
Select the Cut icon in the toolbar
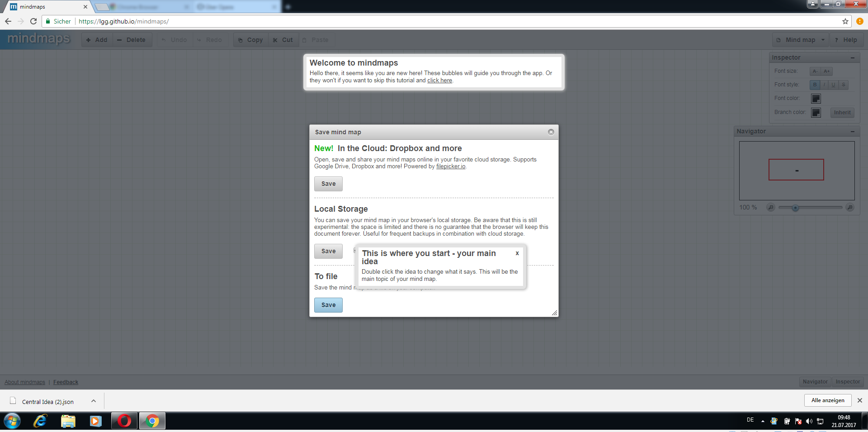pyautogui.click(x=275, y=40)
